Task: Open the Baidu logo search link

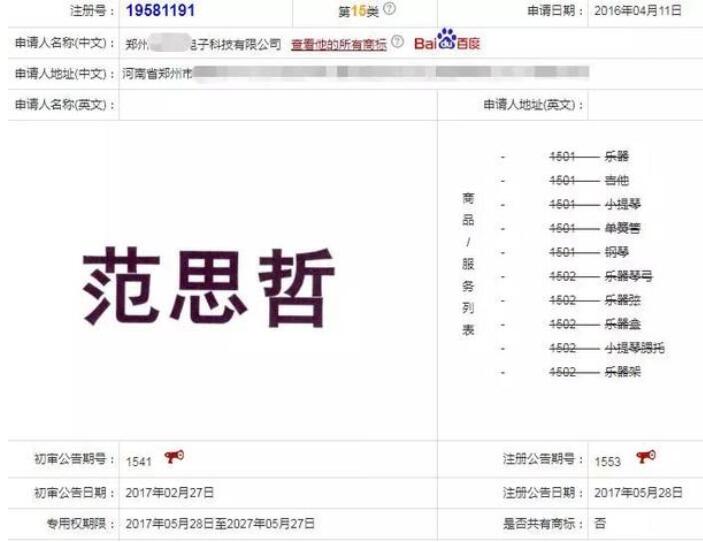Action: point(447,39)
